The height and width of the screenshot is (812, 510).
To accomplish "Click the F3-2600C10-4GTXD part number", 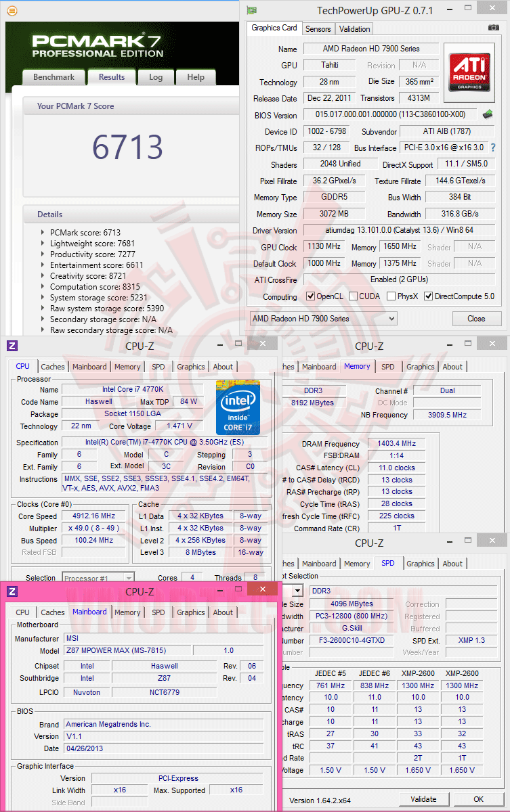I will (352, 640).
